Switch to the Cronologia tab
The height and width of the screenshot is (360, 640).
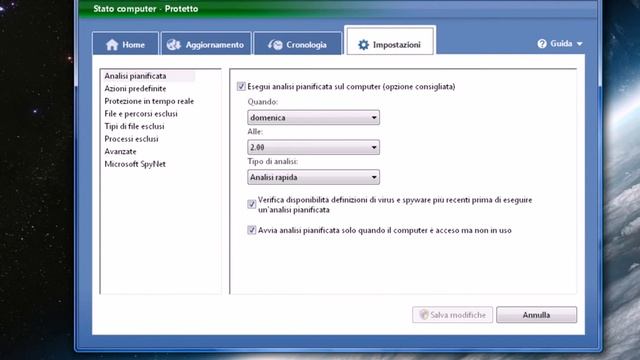pyautogui.click(x=298, y=43)
